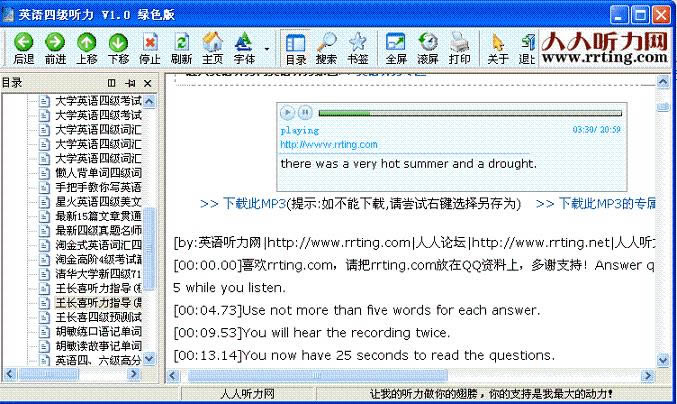Print the page with the 打印 icon
Screen dimensions: 677x404
click(x=459, y=43)
